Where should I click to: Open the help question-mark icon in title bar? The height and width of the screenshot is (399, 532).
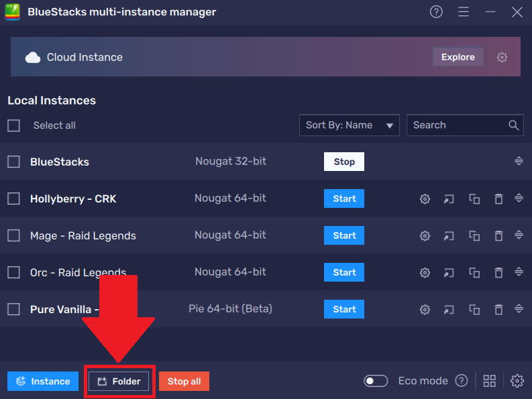(x=436, y=12)
